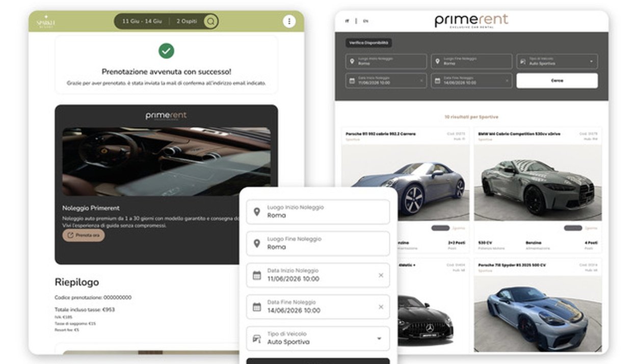The height and width of the screenshot is (364, 637).
Task: Open the Porsche 911 992 cabrio photo
Action: tap(406, 183)
